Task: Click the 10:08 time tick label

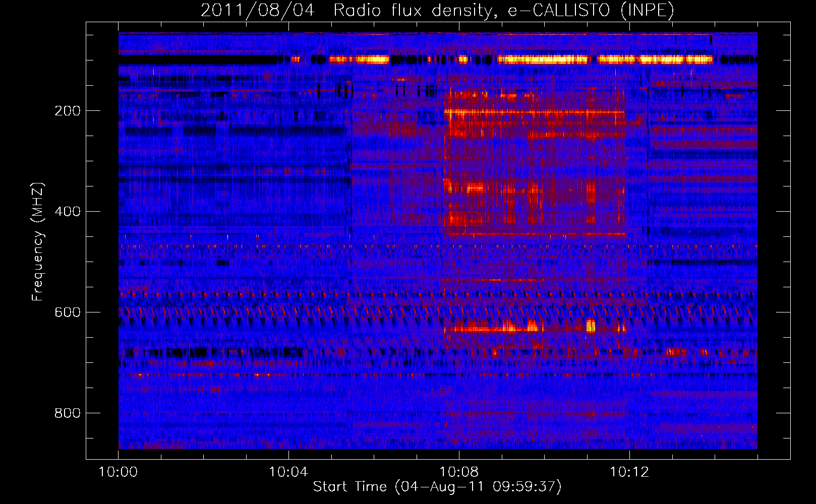Action: (459, 472)
